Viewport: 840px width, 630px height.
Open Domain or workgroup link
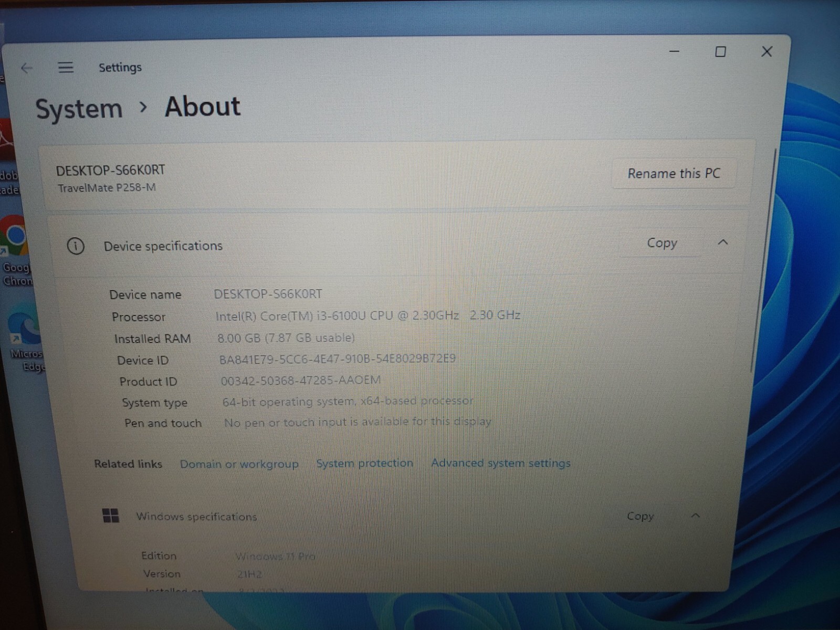(239, 464)
